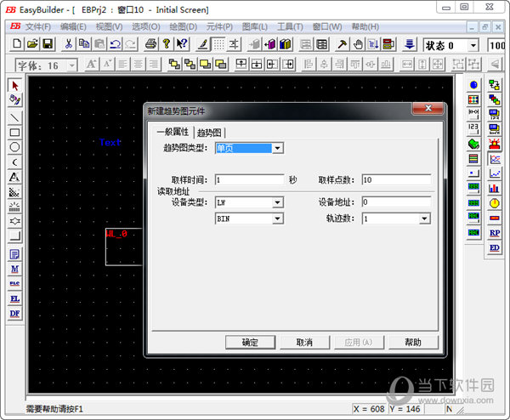Screen dimensions: 510x420
Task: Open the 选项(O) menu
Action: click(146, 26)
